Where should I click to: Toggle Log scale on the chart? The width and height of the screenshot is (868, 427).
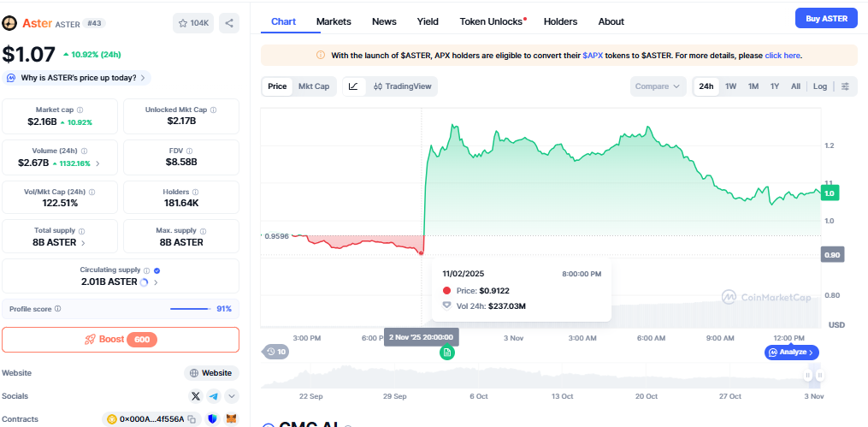click(820, 86)
